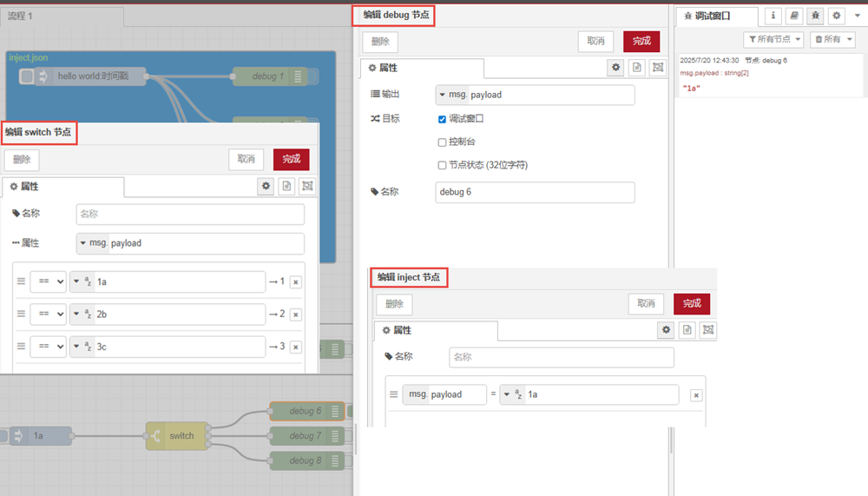Open the debug output msg type dropdown
The height and width of the screenshot is (496, 868).
click(453, 95)
